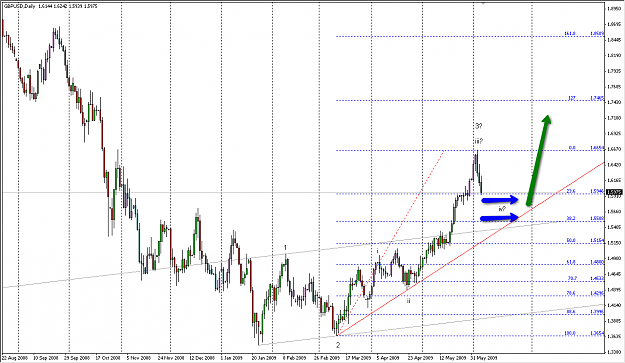Click the 10 Sep 2008 date label
This screenshot has width=625, height=363.
45,358
